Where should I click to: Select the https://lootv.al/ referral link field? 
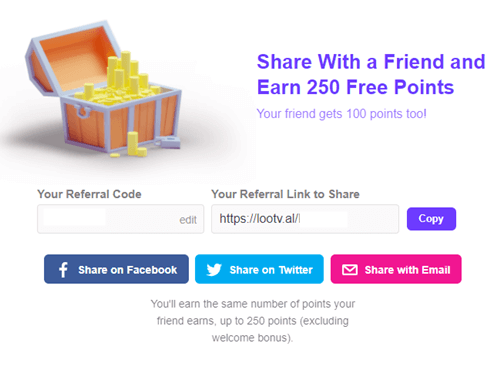305,219
